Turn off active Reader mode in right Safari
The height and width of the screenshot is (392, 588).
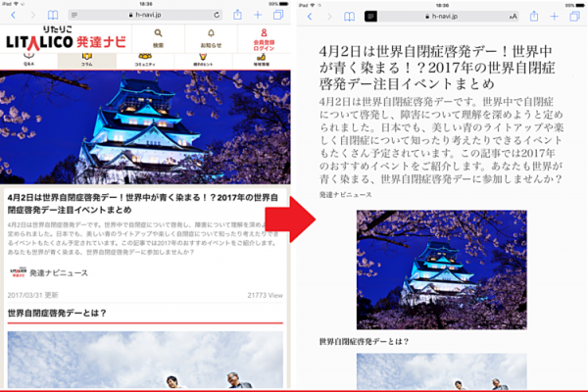[370, 16]
